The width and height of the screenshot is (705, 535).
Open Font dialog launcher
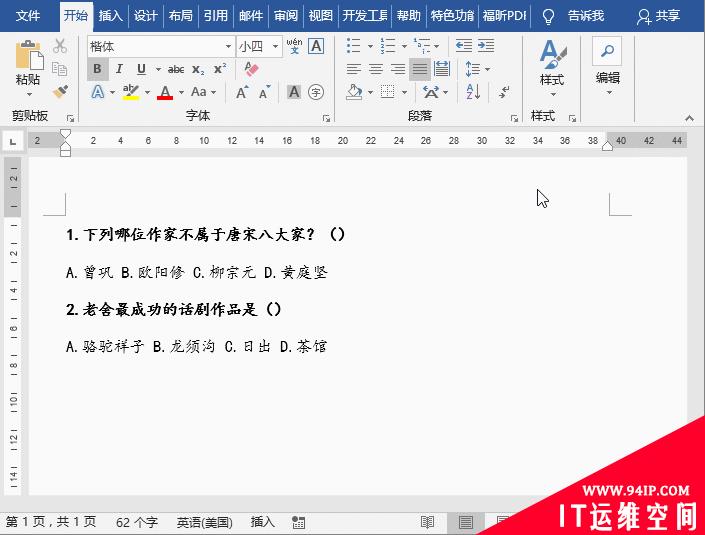pos(326,119)
